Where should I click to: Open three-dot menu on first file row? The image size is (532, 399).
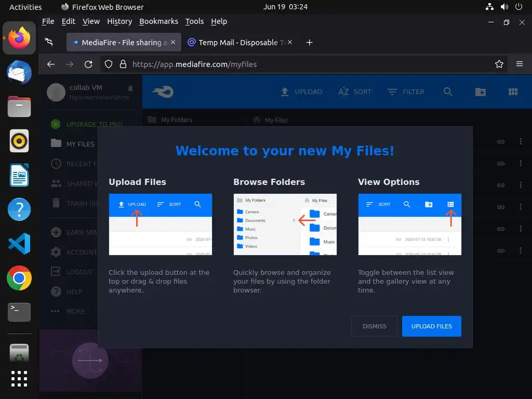(x=521, y=141)
